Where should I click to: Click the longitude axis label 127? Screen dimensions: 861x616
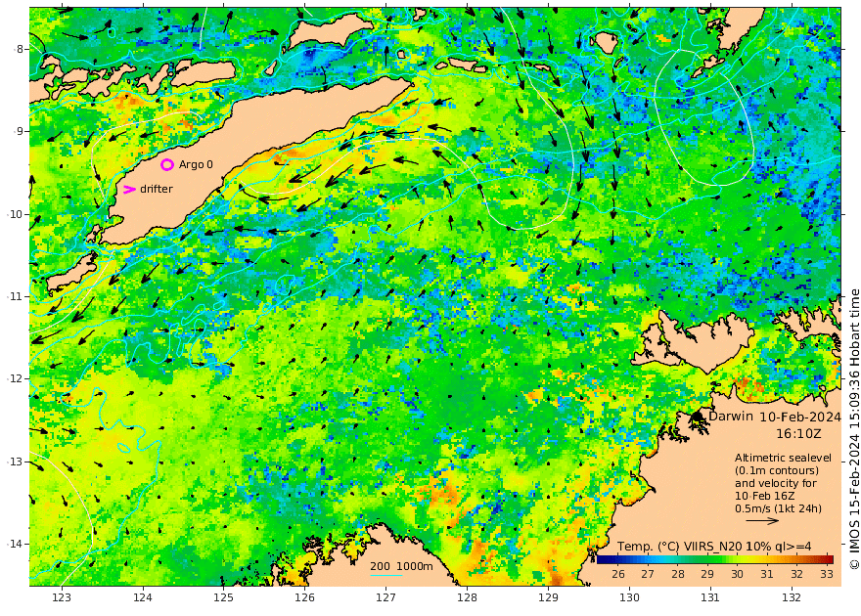click(386, 597)
